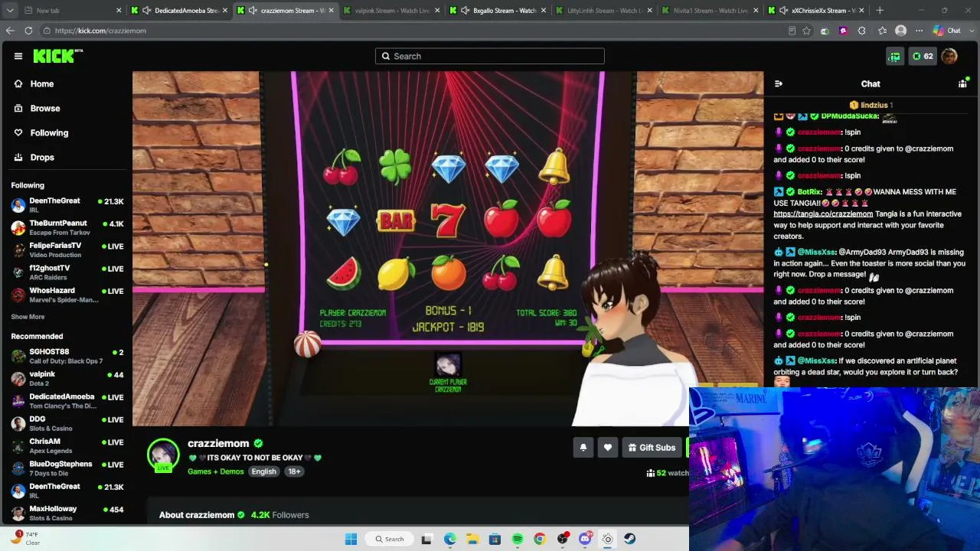Open the Kick hamburger menu
Screen dimensions: 980x551
click(x=18, y=56)
